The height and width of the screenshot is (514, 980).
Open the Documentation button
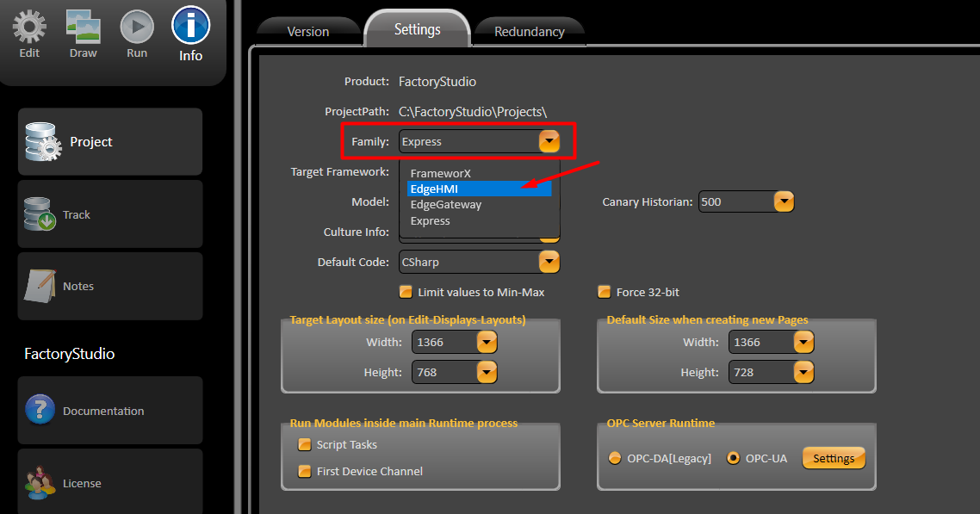coord(110,411)
